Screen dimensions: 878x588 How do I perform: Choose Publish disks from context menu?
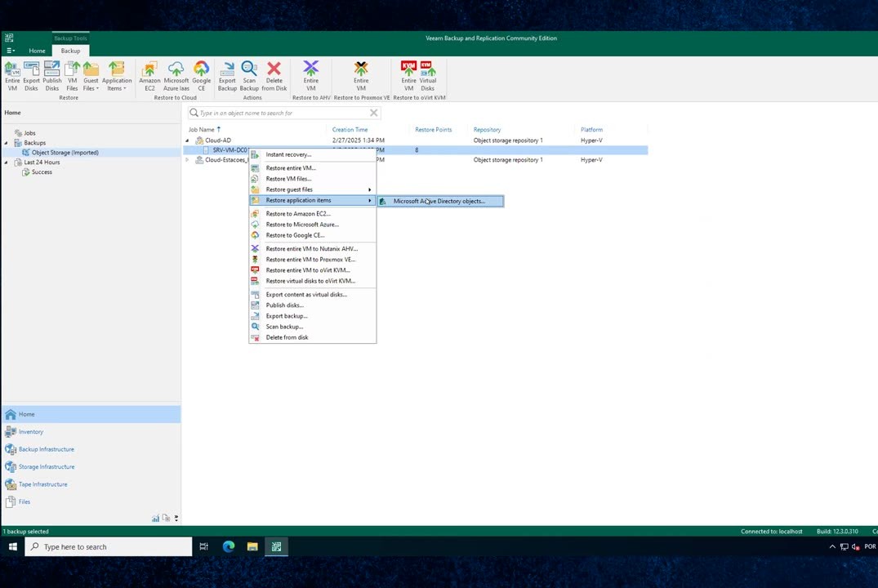[313, 305]
